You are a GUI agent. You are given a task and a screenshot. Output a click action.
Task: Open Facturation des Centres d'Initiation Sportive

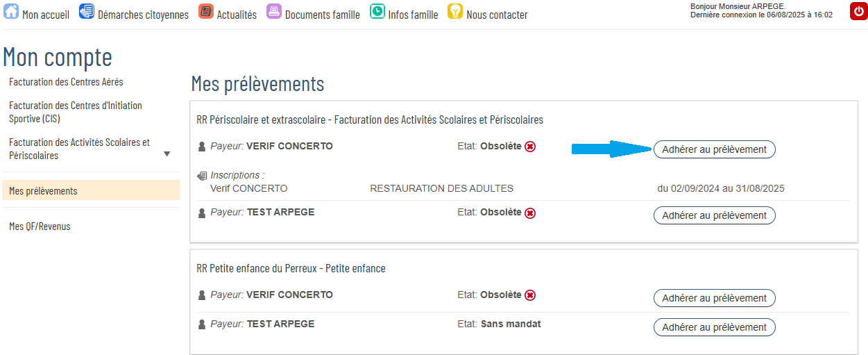click(76, 112)
